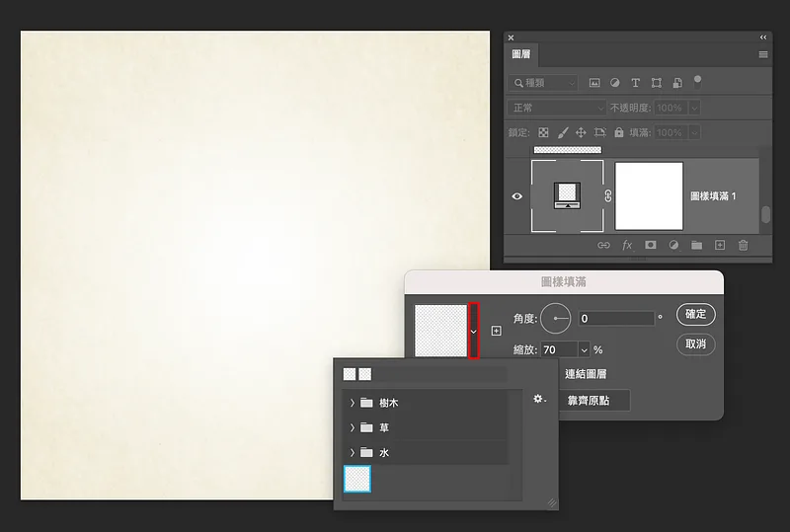Open the 正常 blend mode dropdown
This screenshot has width=790, height=532.
[557, 108]
